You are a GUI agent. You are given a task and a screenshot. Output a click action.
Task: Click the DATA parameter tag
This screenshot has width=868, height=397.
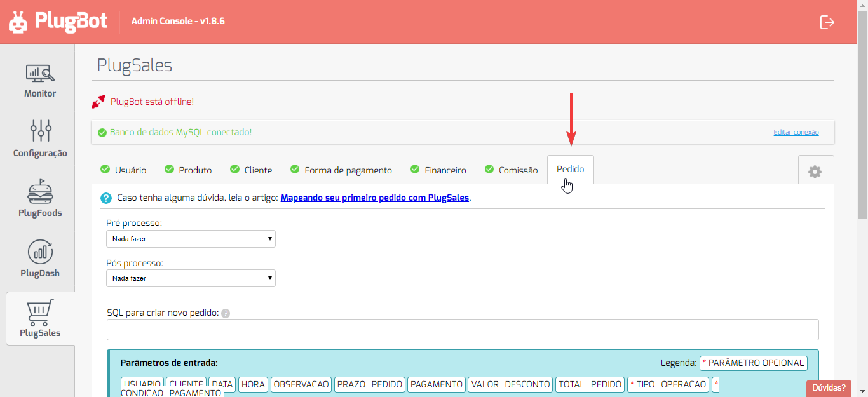click(222, 384)
